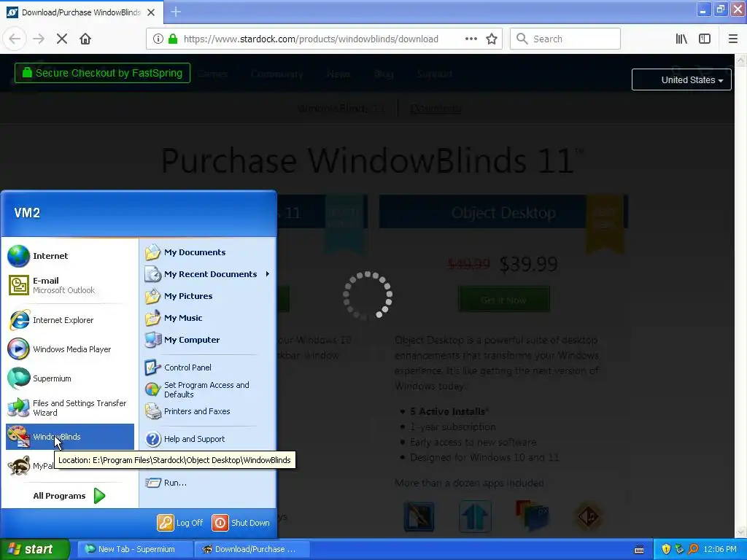Screen dimensions: 747x560
Task: Show site information icon in address bar
Action: (x=158, y=39)
